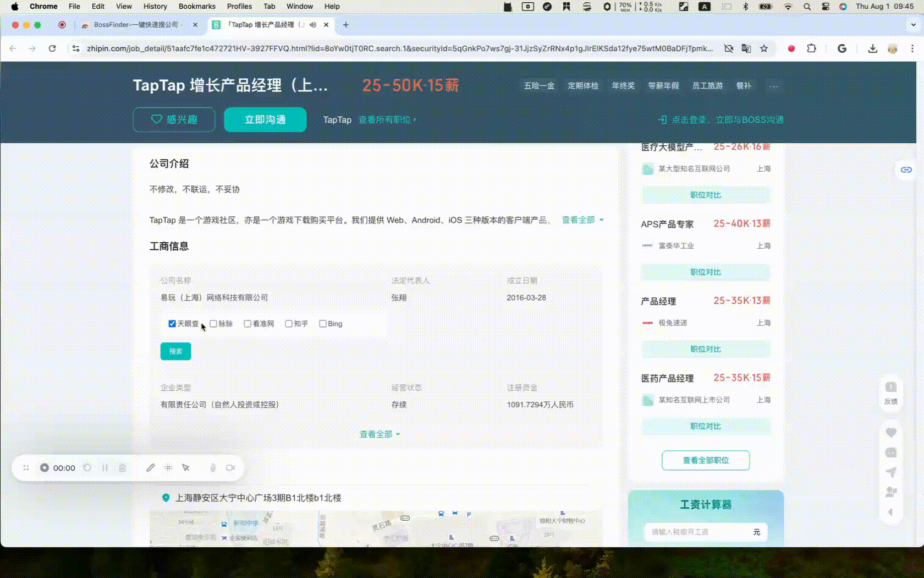Click 点击登录，立即与BOSS沟通 link
The width and height of the screenshot is (924, 578).
pos(721,119)
